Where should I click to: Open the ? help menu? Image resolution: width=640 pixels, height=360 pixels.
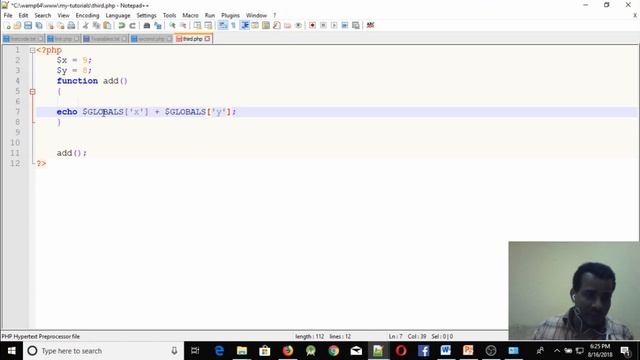click(275, 15)
